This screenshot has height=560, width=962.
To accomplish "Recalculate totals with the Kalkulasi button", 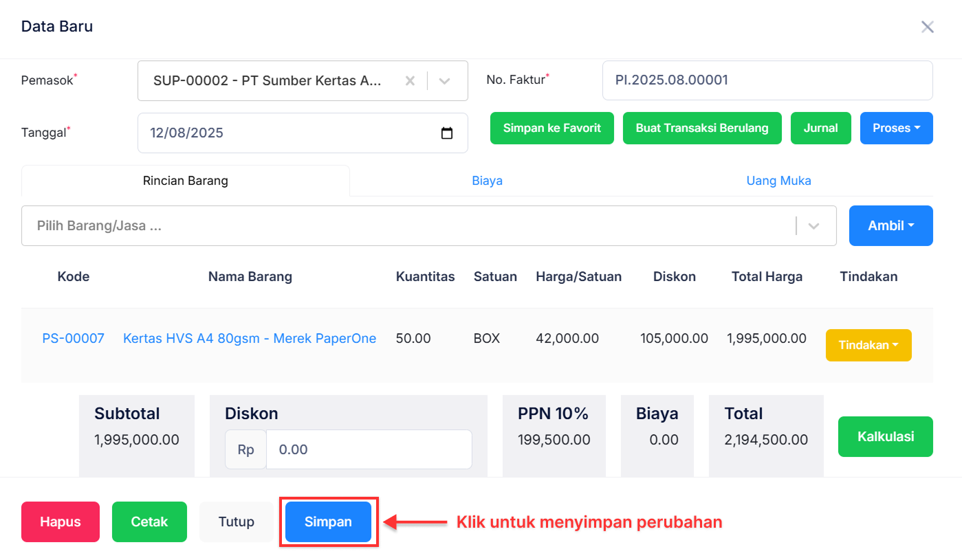I will [885, 436].
